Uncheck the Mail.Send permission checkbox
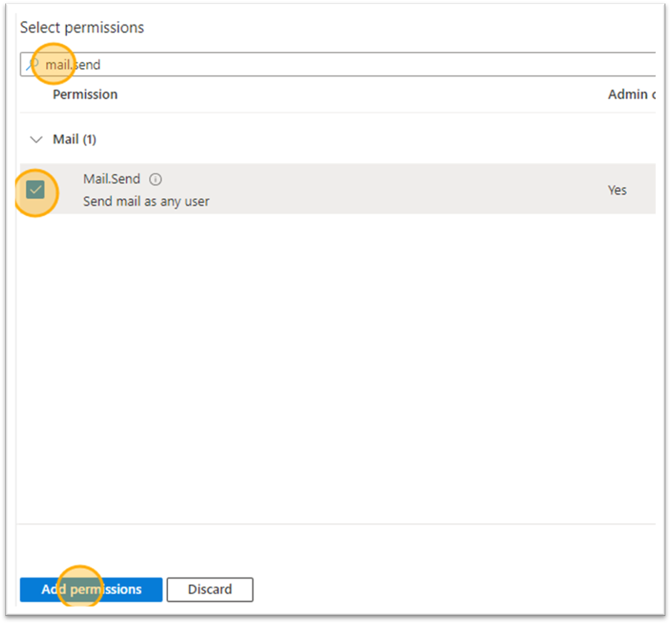This screenshot has width=672, height=624. [x=35, y=190]
